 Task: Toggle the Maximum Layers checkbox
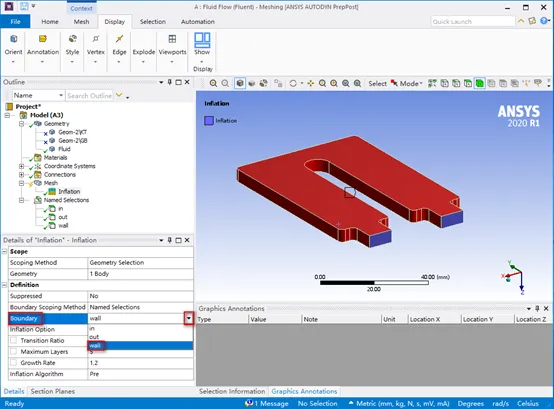[x=13, y=351]
